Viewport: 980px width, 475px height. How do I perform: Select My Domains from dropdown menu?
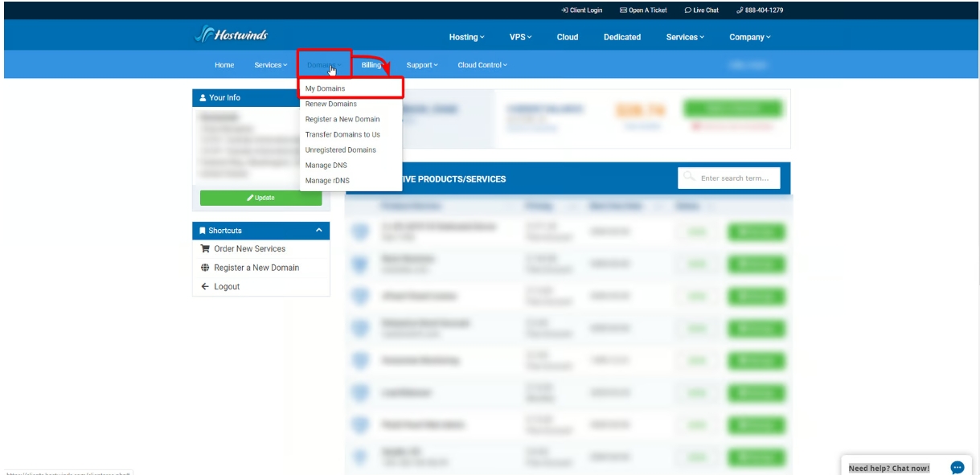pos(326,88)
